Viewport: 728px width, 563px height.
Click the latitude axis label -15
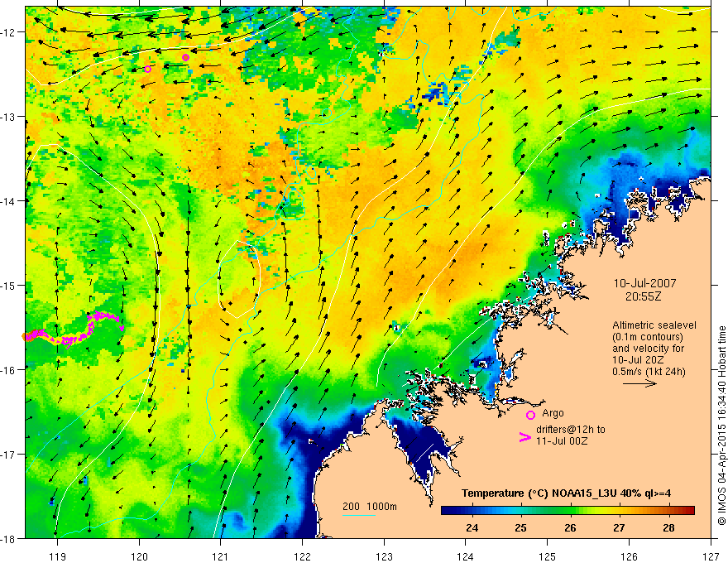9,285
